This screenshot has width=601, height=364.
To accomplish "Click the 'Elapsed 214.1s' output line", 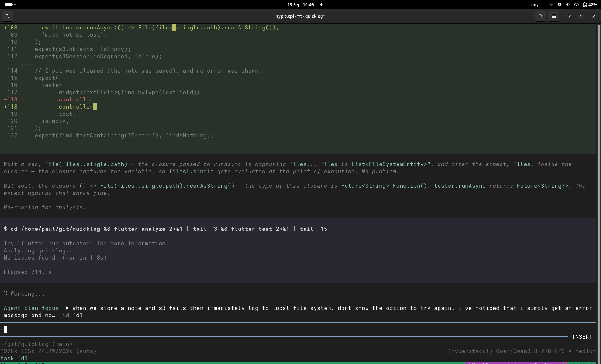I will [x=28, y=272].
